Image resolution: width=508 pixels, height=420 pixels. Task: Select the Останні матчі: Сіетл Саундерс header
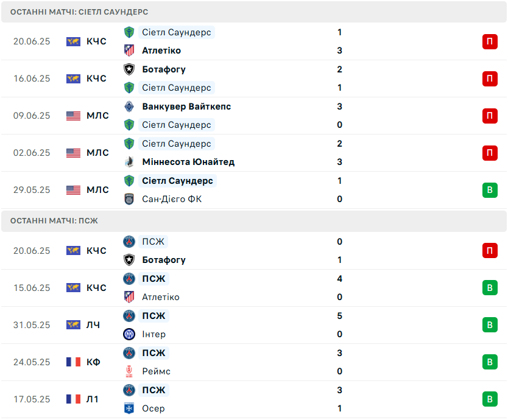click(x=254, y=12)
